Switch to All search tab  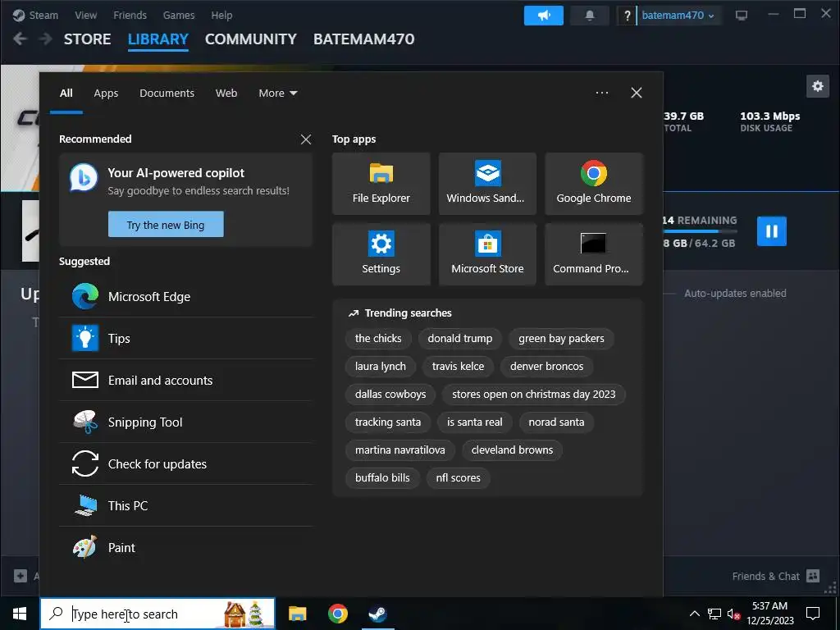(x=66, y=94)
